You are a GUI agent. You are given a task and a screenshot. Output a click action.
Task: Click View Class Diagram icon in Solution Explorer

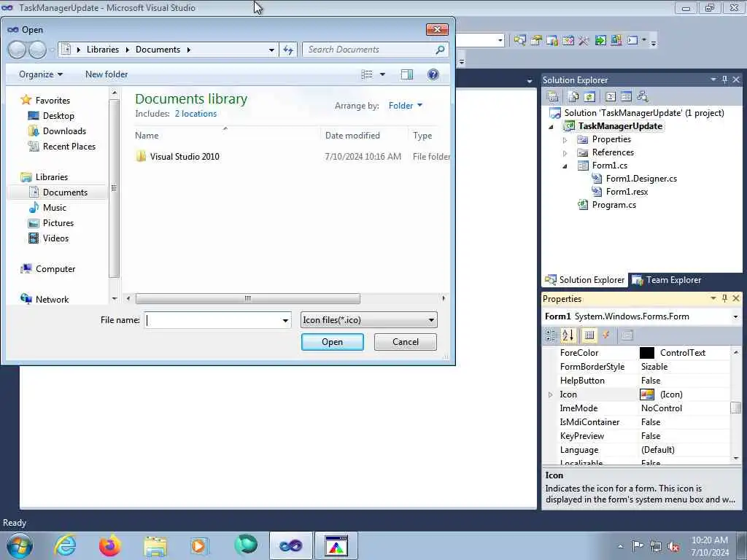[x=642, y=97]
